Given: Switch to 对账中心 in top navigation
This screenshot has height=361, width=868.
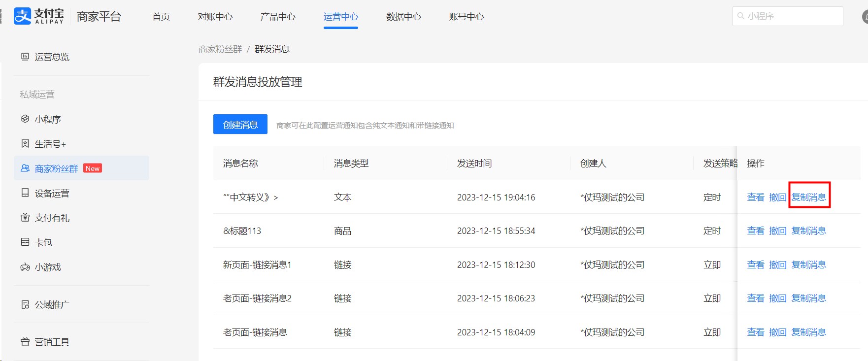Looking at the screenshot, I should coord(215,17).
